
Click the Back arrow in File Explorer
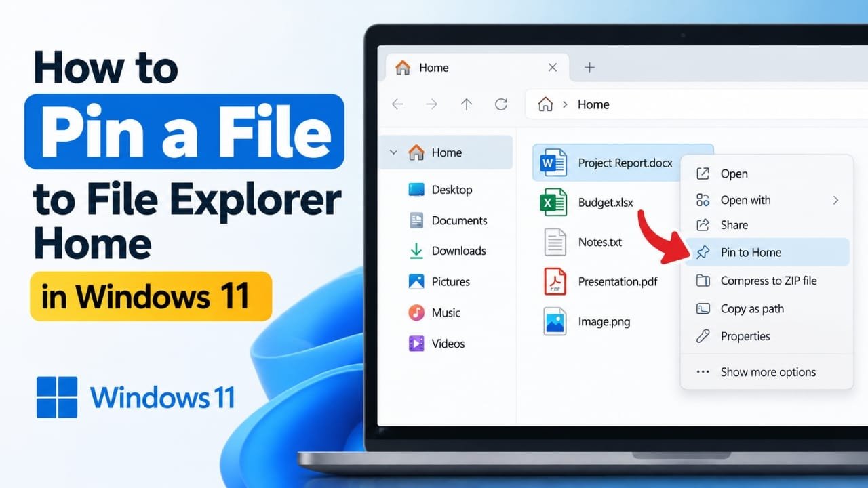(397, 104)
